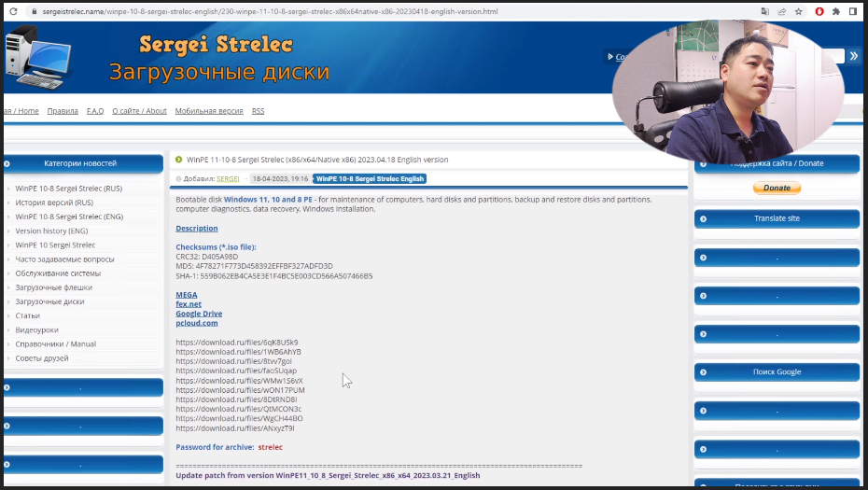Open category WinPE 10-8 Sergei Strelec (RUS)
The image size is (868, 490).
tap(69, 189)
